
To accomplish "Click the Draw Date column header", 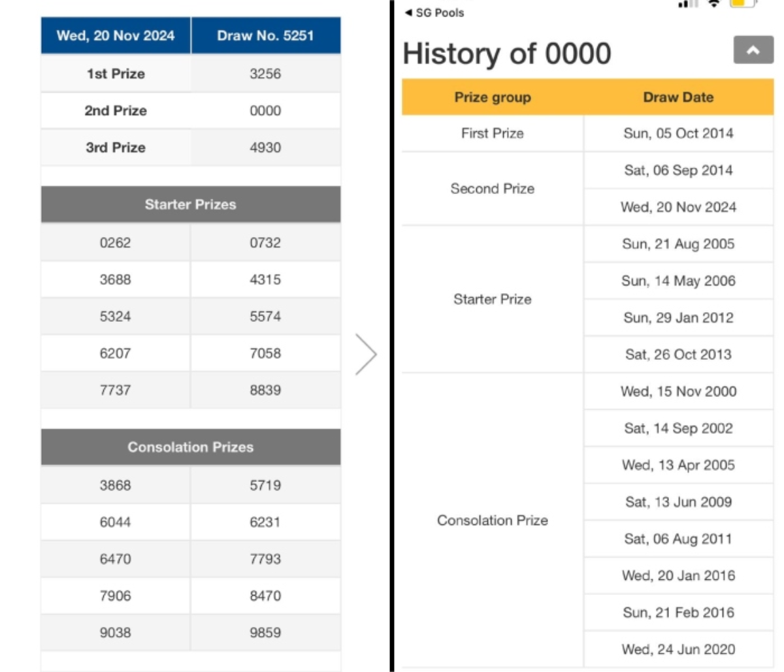I will (x=678, y=97).
